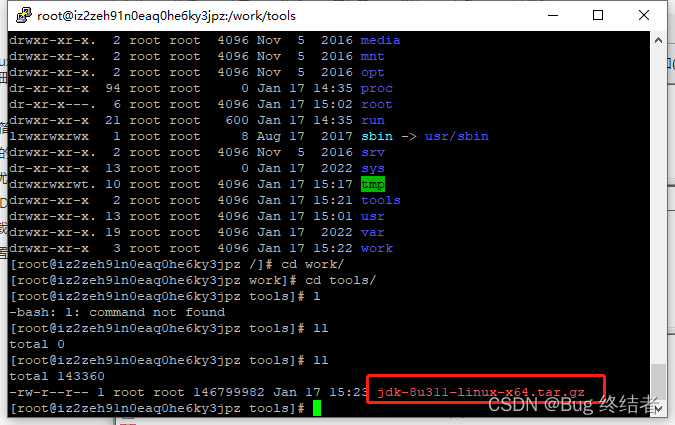Click the 'total 143360' output line
This screenshot has width=675, height=425.
coord(57,376)
